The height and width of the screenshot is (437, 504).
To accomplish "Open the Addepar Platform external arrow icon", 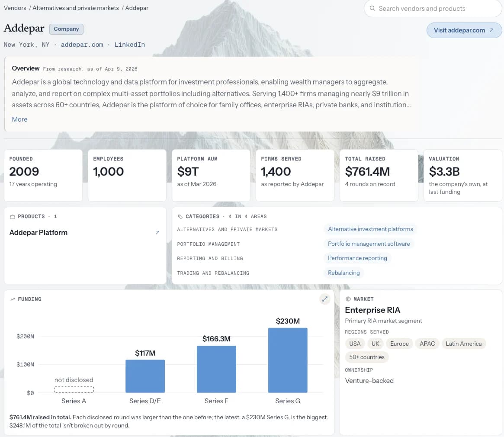I will 157,232.
